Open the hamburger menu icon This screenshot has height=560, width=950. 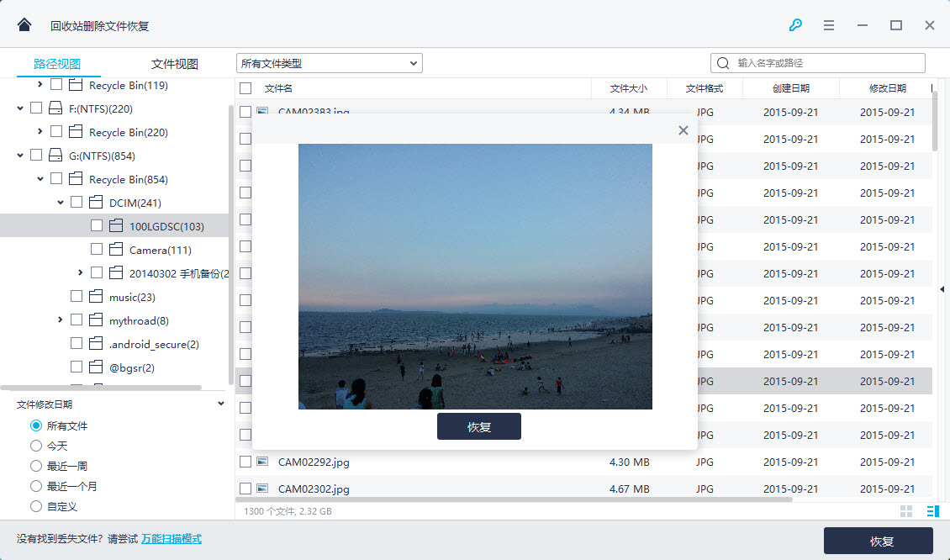click(x=829, y=25)
